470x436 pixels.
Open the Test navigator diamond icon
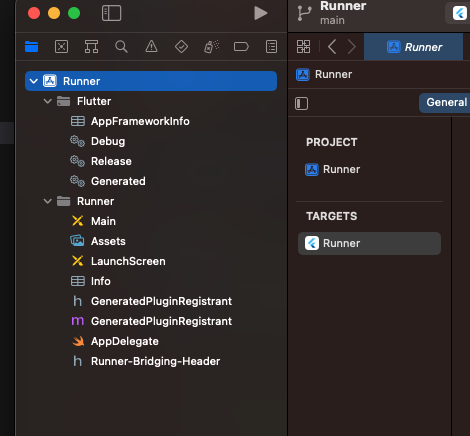[x=181, y=47]
